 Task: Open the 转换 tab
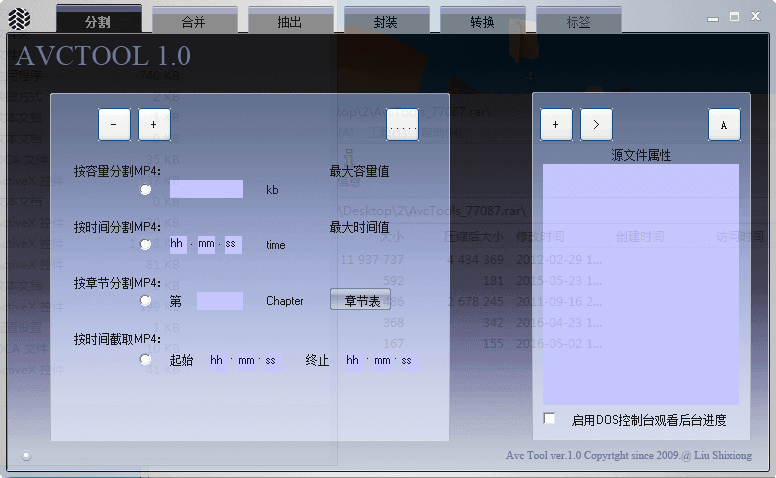(x=482, y=21)
